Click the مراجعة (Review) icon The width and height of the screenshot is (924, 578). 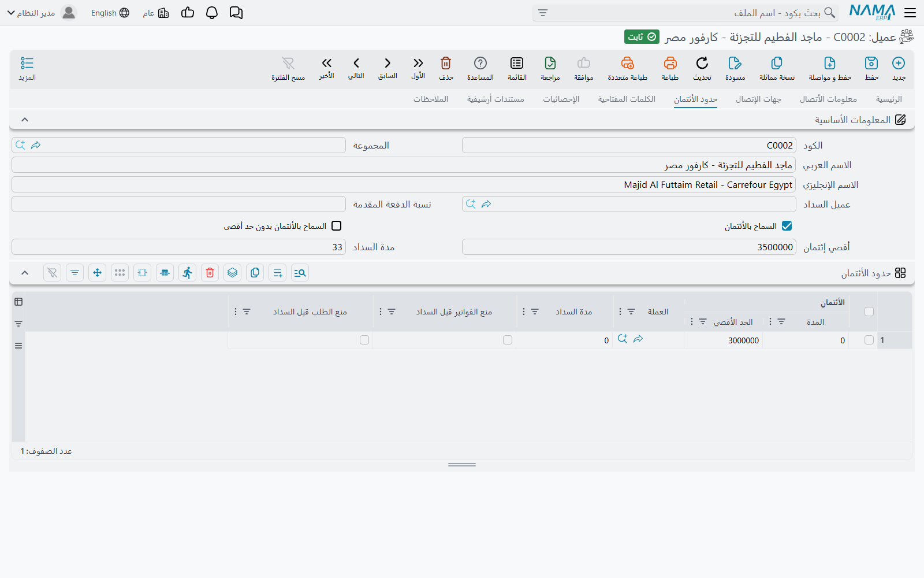[550, 68]
